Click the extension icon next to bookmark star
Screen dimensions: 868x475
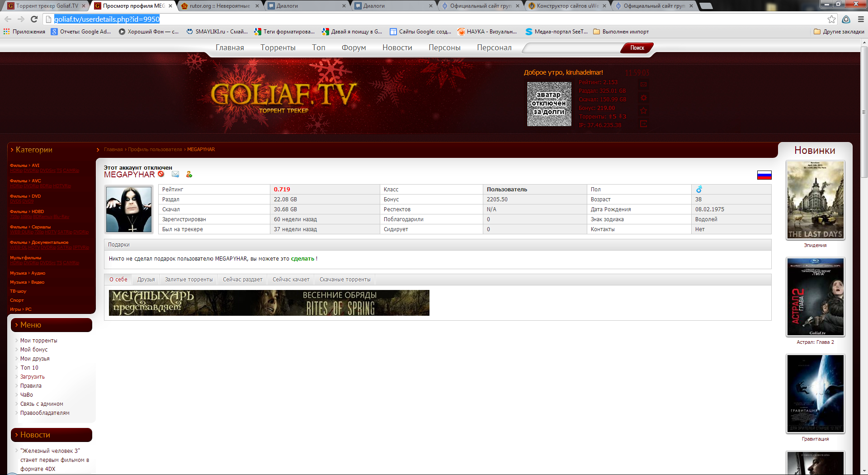pyautogui.click(x=846, y=19)
